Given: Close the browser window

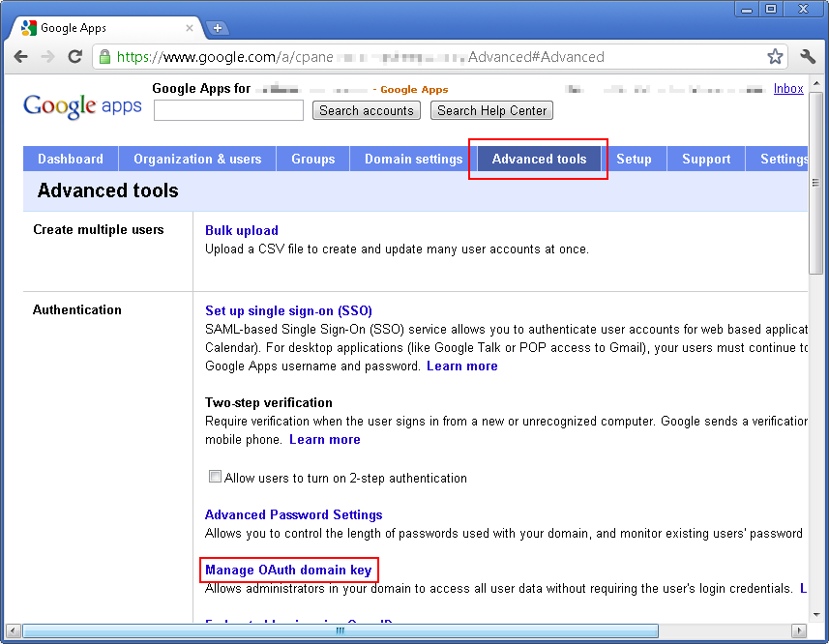Looking at the screenshot, I should 804,10.
